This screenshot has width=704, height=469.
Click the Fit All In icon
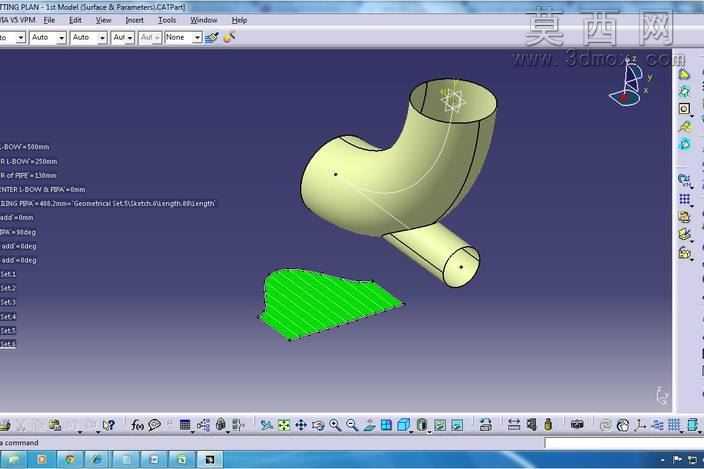click(284, 425)
